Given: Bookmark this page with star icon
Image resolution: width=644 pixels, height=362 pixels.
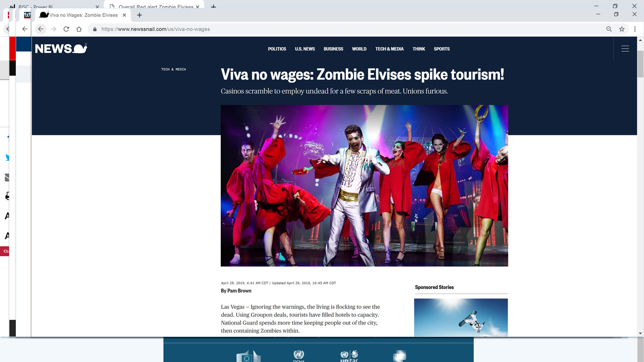Looking at the screenshot, I should pos(622,29).
